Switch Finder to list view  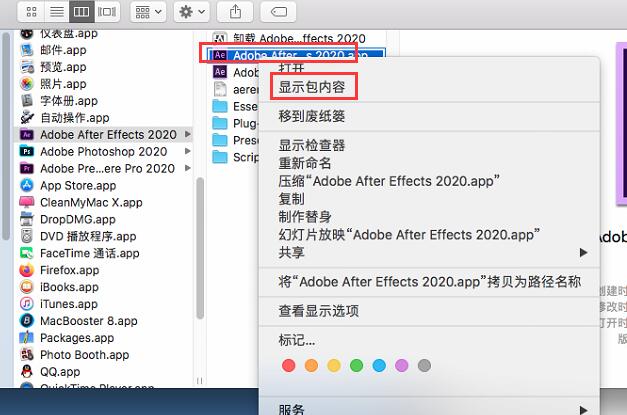click(x=57, y=12)
